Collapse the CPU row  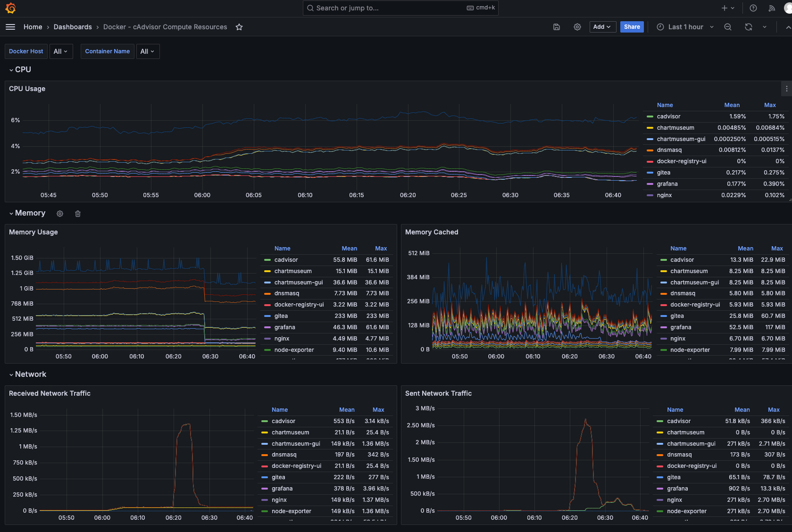(20, 69)
